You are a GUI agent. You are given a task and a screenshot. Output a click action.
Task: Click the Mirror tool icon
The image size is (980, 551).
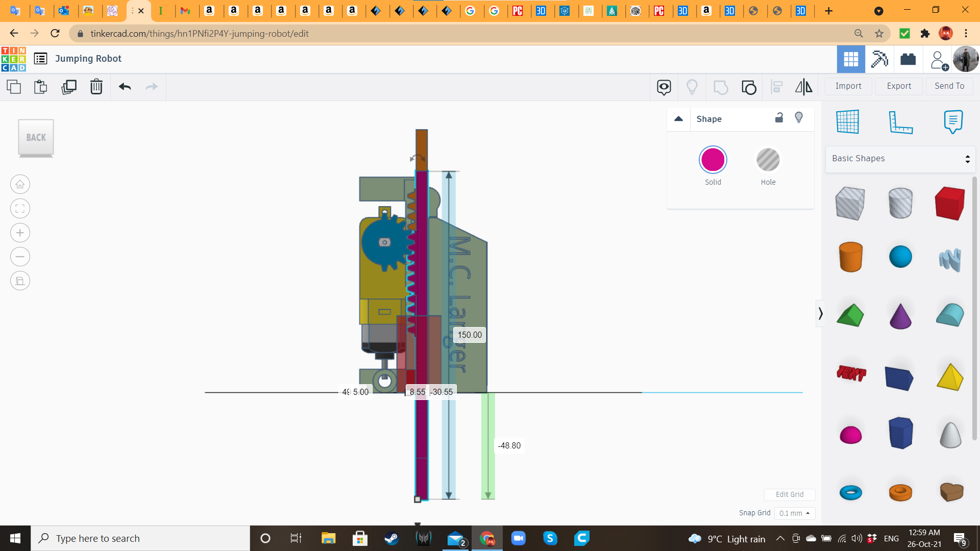point(803,87)
